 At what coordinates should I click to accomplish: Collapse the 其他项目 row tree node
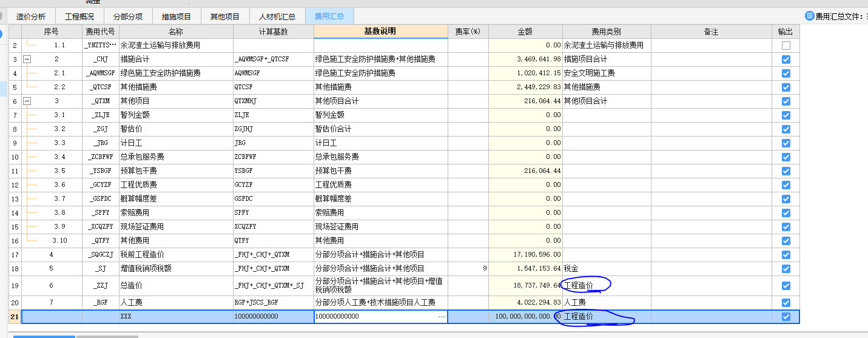27,101
